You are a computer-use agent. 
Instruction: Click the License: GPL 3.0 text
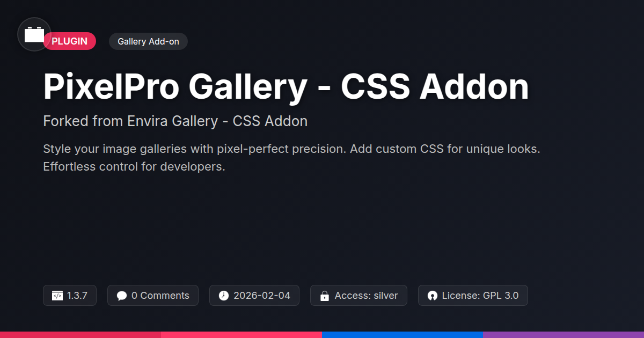[x=480, y=296]
